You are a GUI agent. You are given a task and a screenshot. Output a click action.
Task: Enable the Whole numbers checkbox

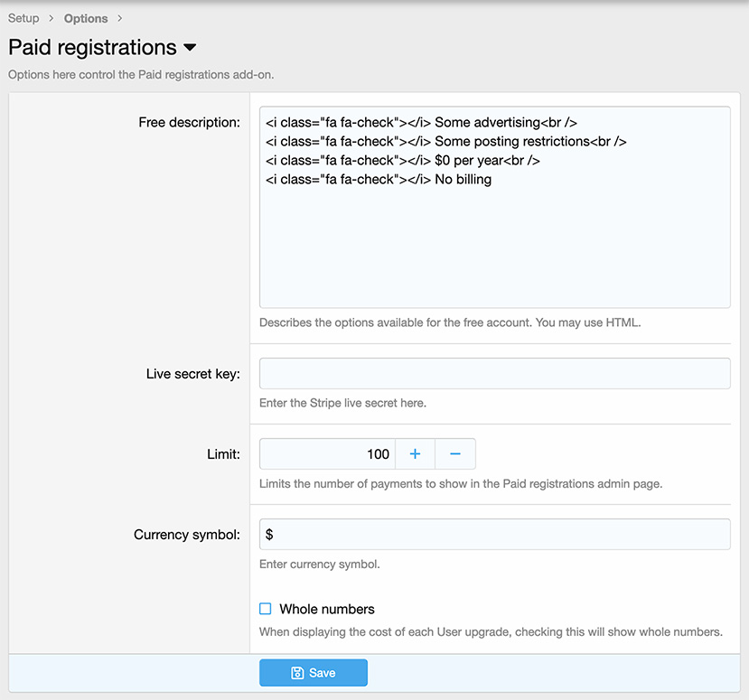pos(266,609)
